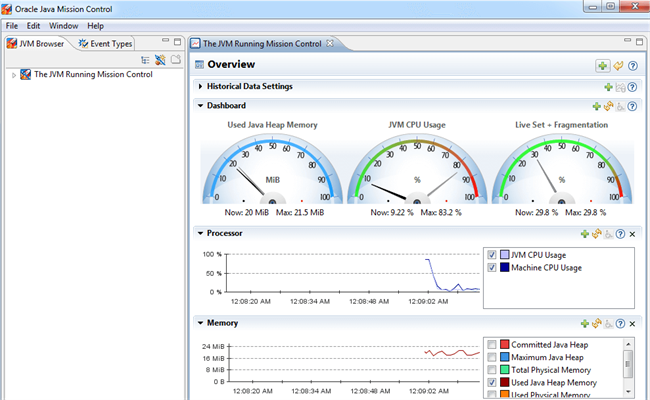650x400 pixels.
Task: Add a dial using Dashboard plus icon
Action: point(597,105)
